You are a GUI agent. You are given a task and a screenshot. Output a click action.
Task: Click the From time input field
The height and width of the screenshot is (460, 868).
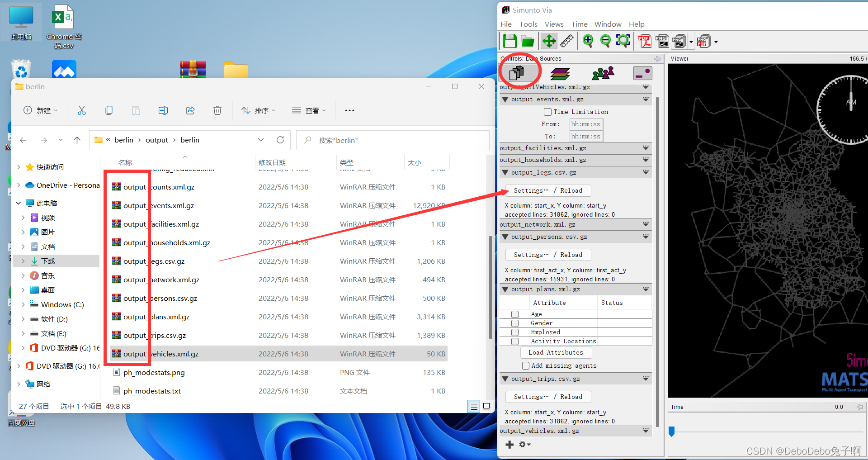coord(586,124)
